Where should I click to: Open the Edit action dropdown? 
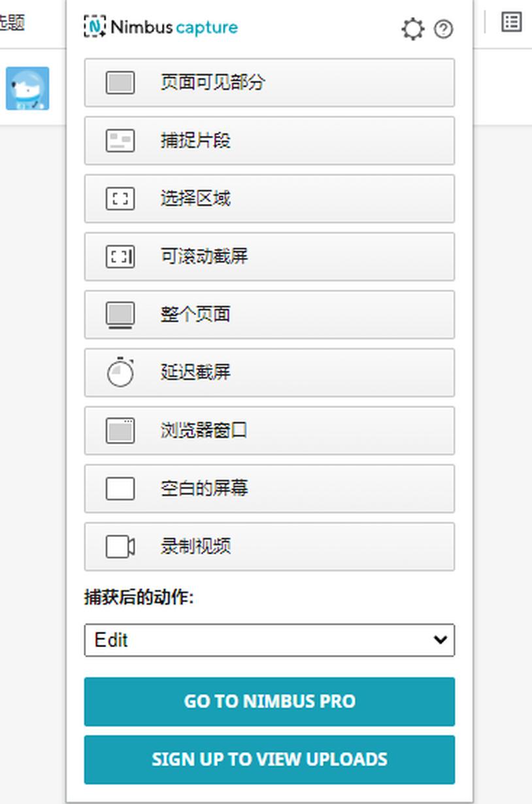pyautogui.click(x=269, y=640)
